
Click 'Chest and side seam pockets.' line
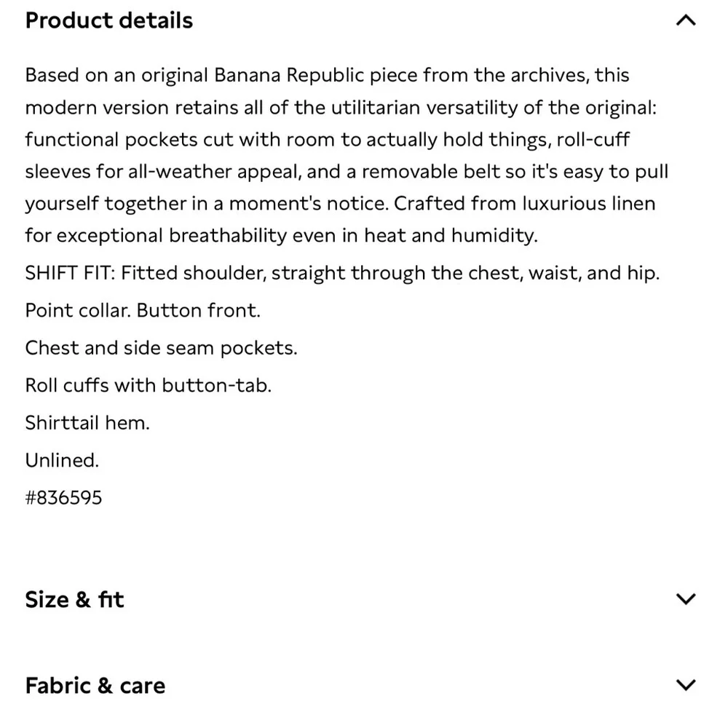coord(161,348)
